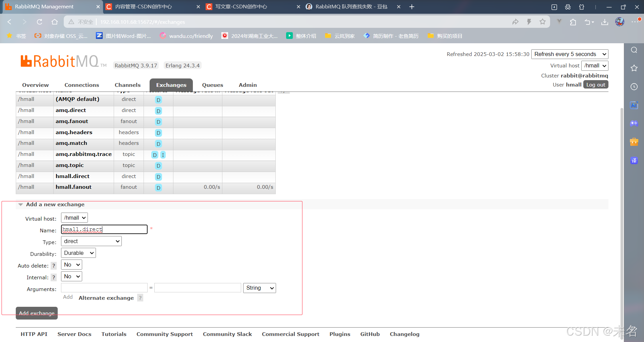Switch to the Connections tab
The height and width of the screenshot is (342, 644).
point(82,85)
